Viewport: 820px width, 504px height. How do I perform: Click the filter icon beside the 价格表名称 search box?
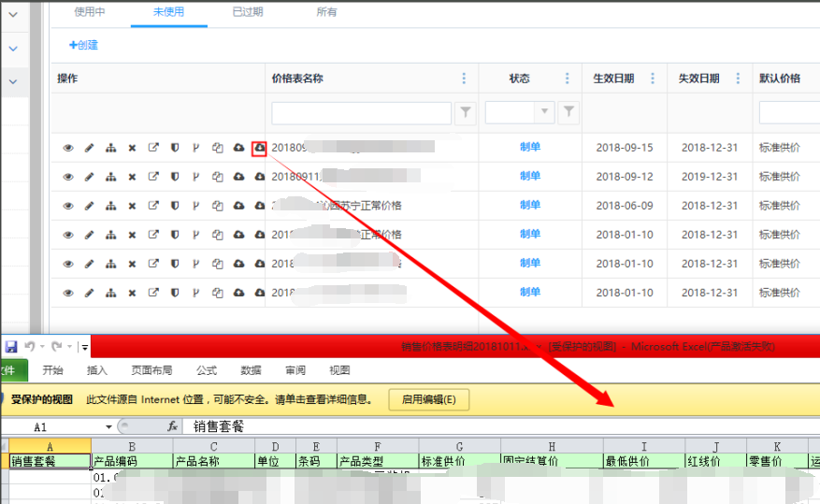(465, 113)
